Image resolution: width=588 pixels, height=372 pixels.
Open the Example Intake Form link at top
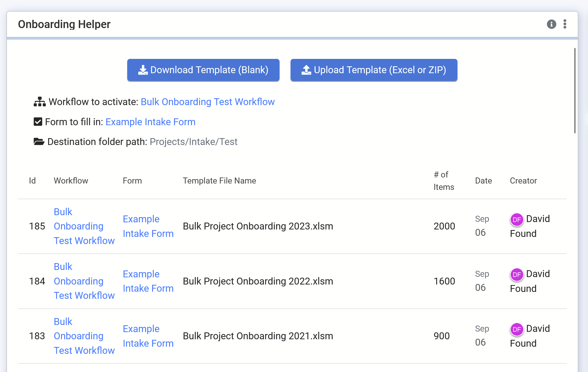click(150, 122)
